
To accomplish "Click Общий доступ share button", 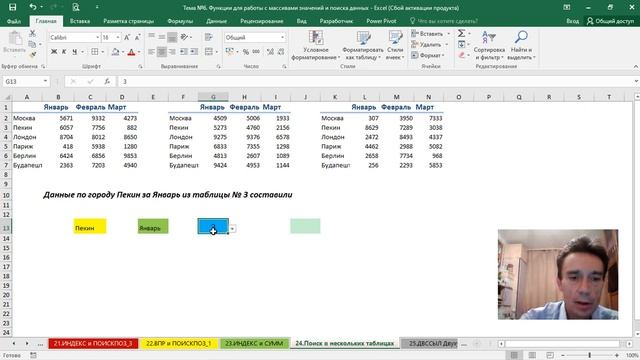I will click(611, 21).
